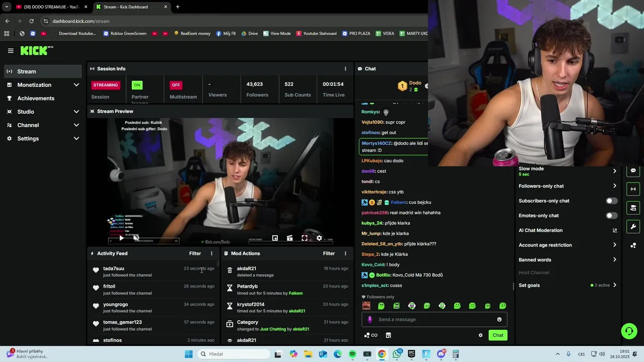Image resolution: width=644 pixels, height=362 pixels.
Task: Click the broadcast signal icon in right sidebar
Action: point(633,189)
